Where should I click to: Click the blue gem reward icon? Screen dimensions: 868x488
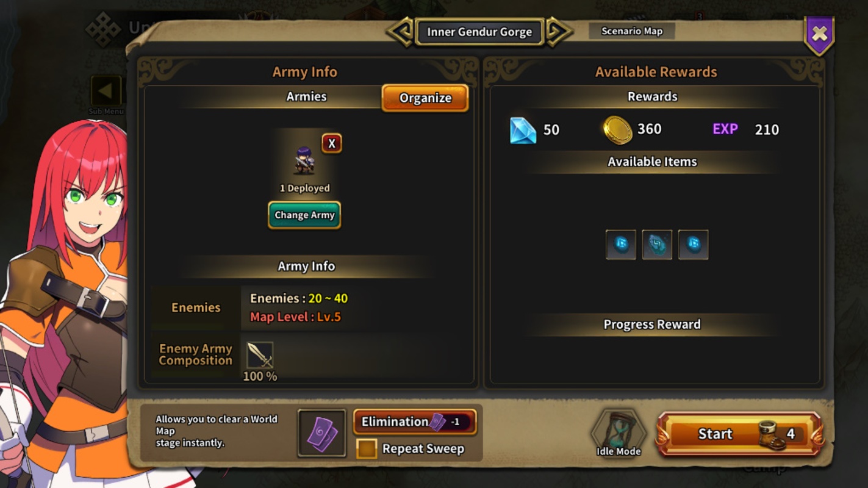[523, 130]
